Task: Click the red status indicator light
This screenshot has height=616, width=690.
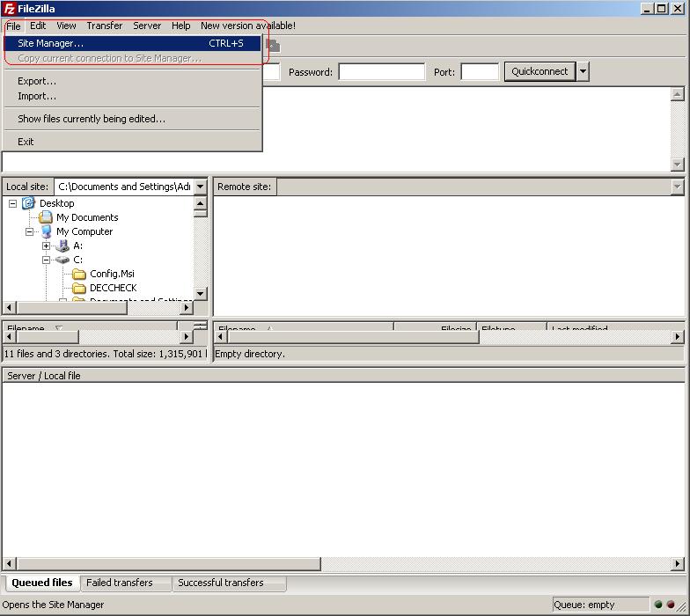Action: [x=671, y=605]
